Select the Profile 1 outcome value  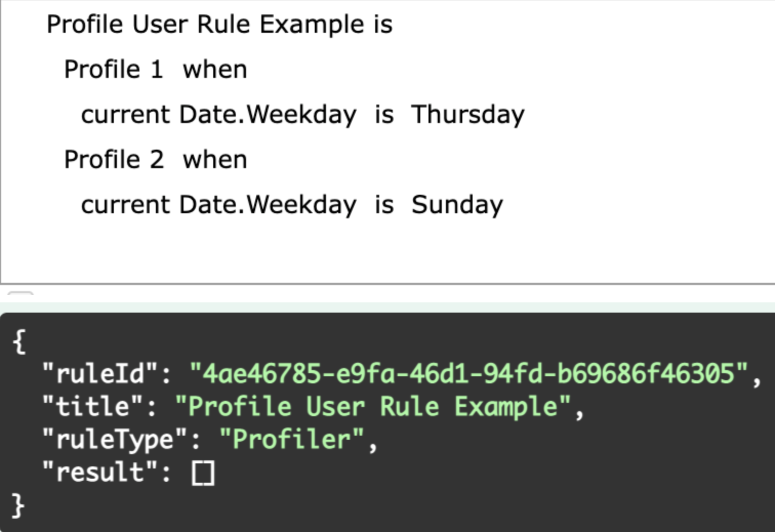click(x=113, y=69)
